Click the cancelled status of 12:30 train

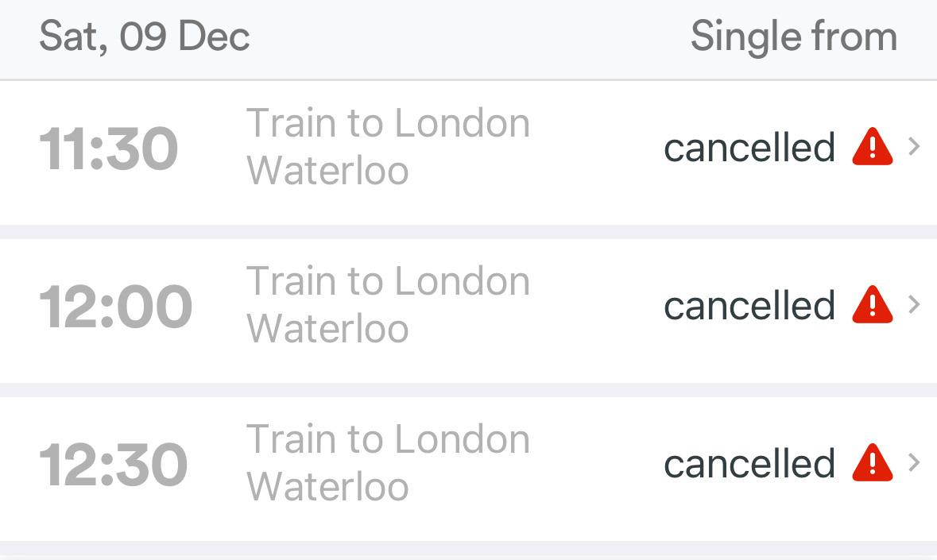pyautogui.click(x=749, y=464)
